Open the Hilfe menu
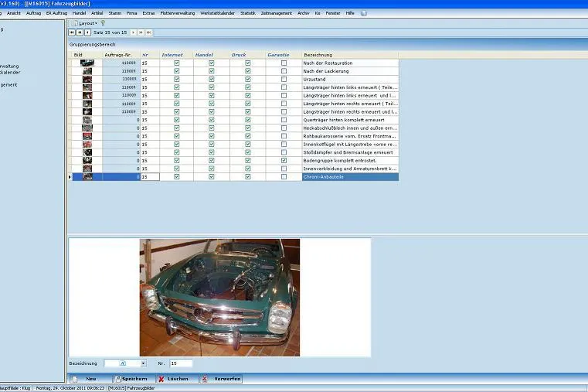 (350, 13)
